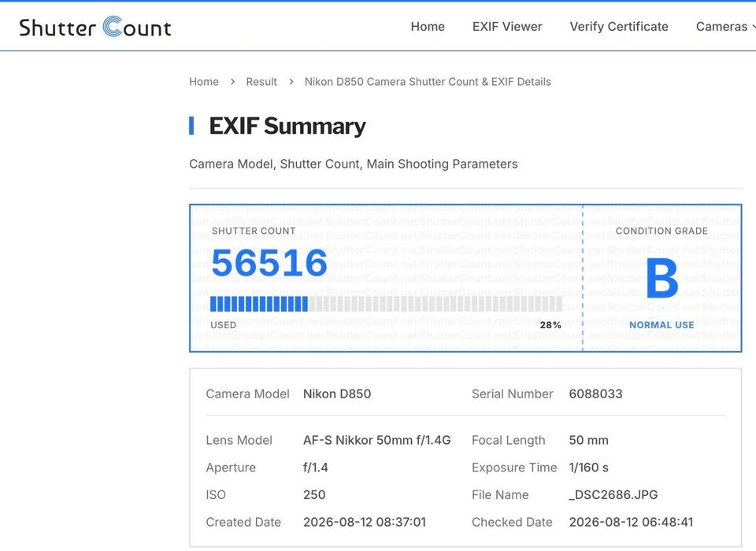Click the CONDITION GRADE label
Viewport: 756px width, 551px height.
[661, 231]
